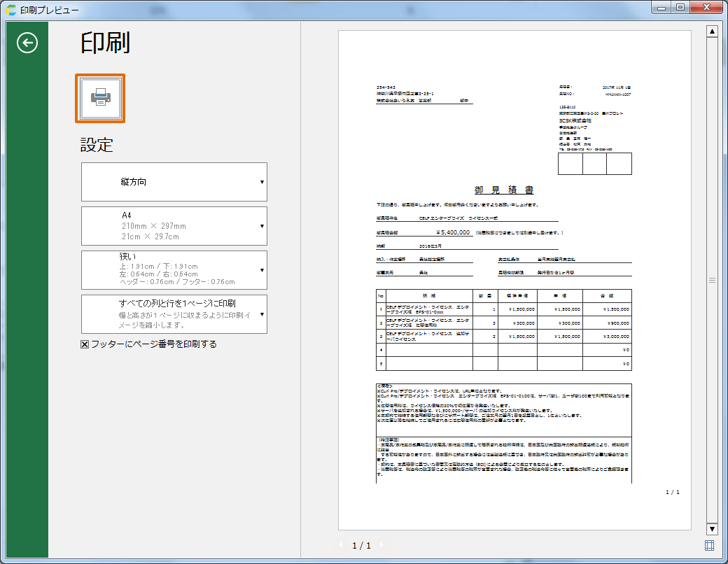Go to the previous preview page
Screen dimensions: 728x564
342,545
